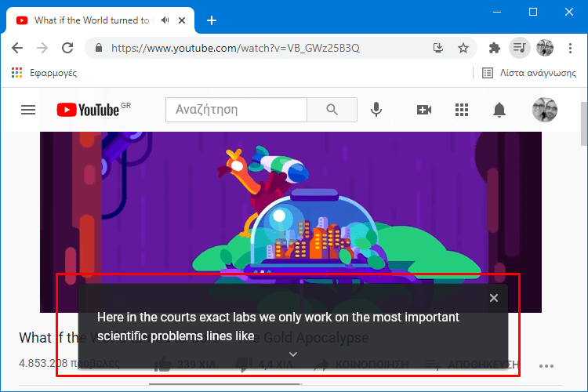
Task: Open the YouTube hamburger guide menu
Action: (28, 110)
